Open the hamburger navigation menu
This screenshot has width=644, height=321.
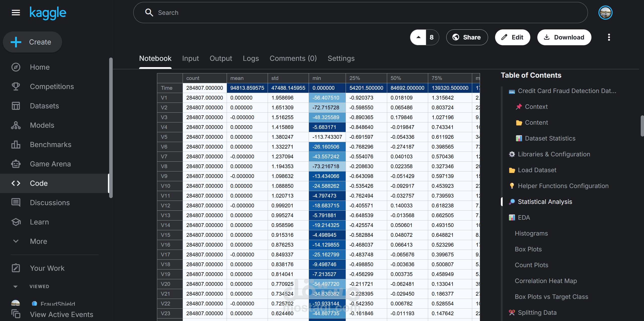pos(16,13)
